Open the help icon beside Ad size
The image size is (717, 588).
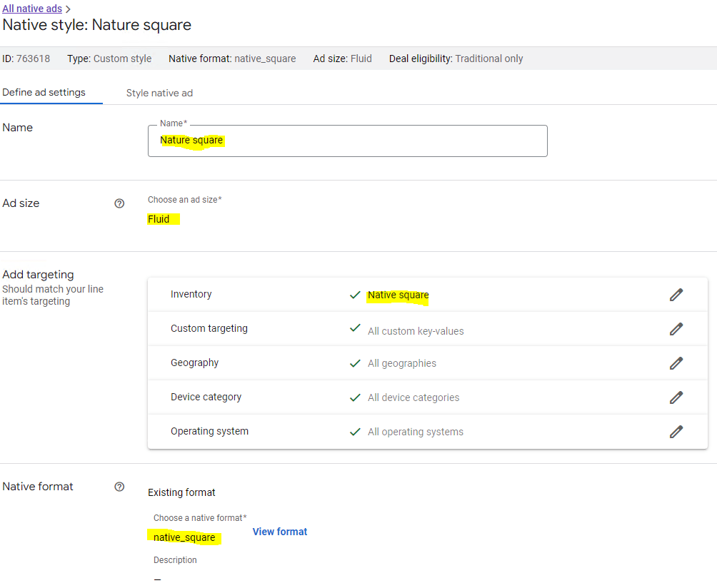[x=119, y=203]
